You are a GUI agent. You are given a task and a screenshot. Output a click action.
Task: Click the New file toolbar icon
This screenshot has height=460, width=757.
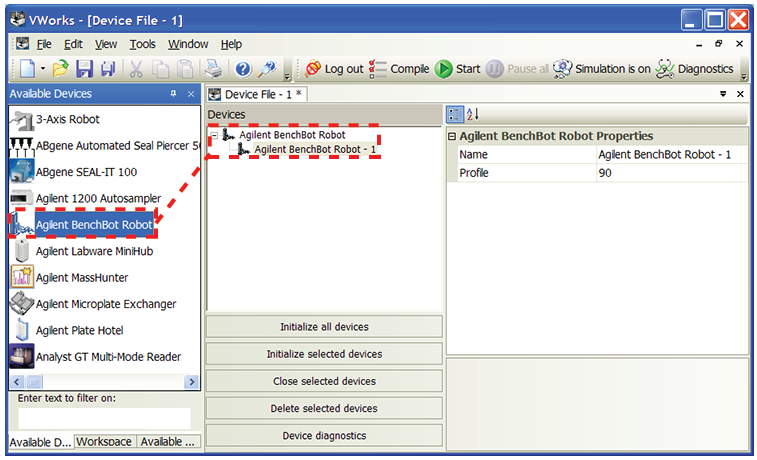(x=25, y=69)
